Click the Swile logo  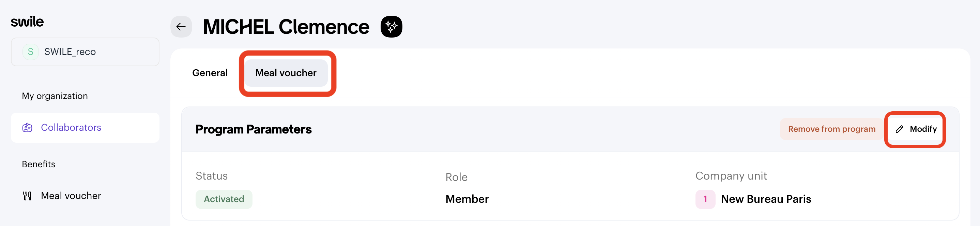coord(27,22)
